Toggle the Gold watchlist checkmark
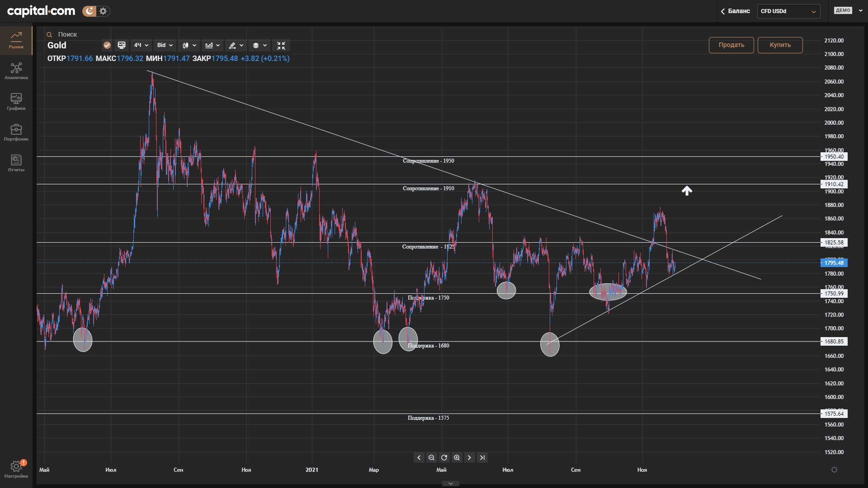The image size is (868, 488). tap(107, 45)
